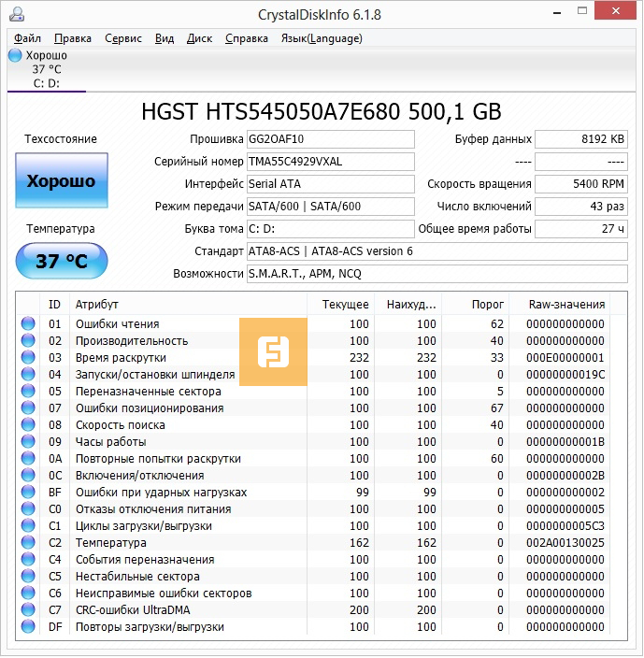Click status orb of row C0 Отказы отключения питания
This screenshot has height=658, width=644.
pos(28,508)
